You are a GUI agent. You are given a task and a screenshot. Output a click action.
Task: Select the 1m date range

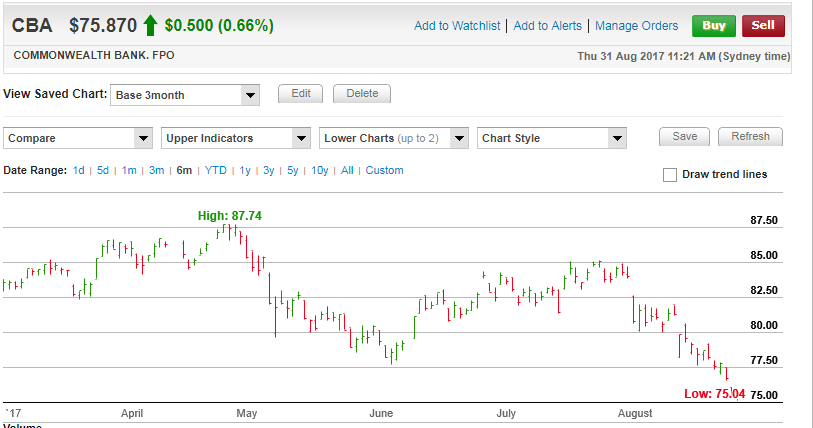[x=129, y=170]
